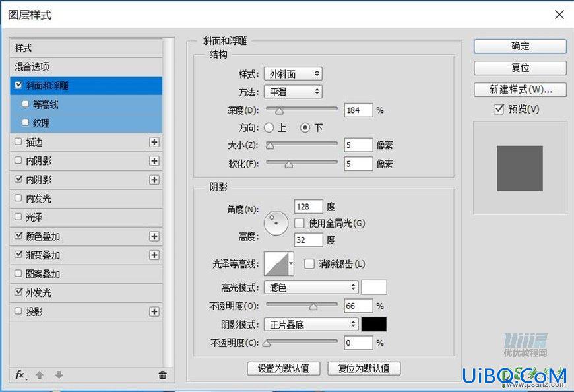574x392 pixels.
Task: Open the 方法 dropdown showing 平滑
Action: pyautogui.click(x=293, y=92)
